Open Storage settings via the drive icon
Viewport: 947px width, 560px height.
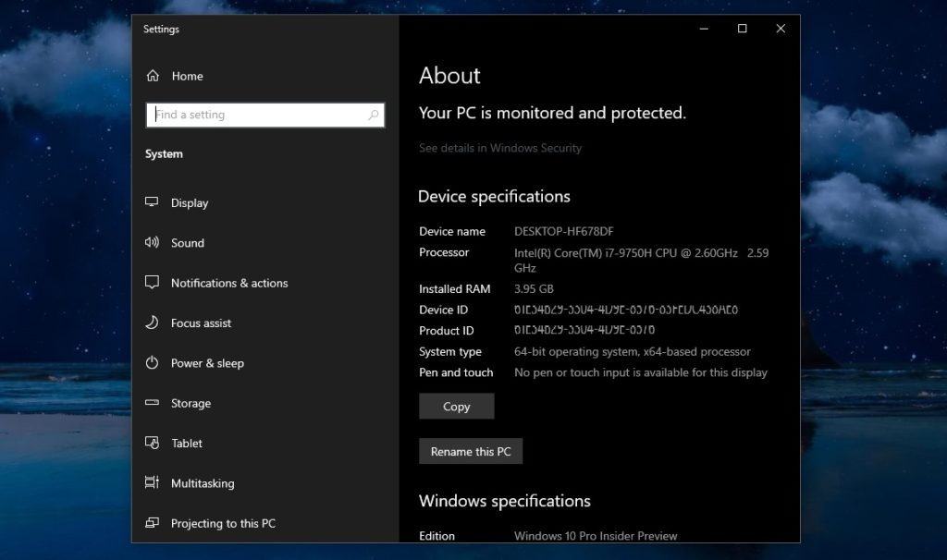click(x=152, y=403)
